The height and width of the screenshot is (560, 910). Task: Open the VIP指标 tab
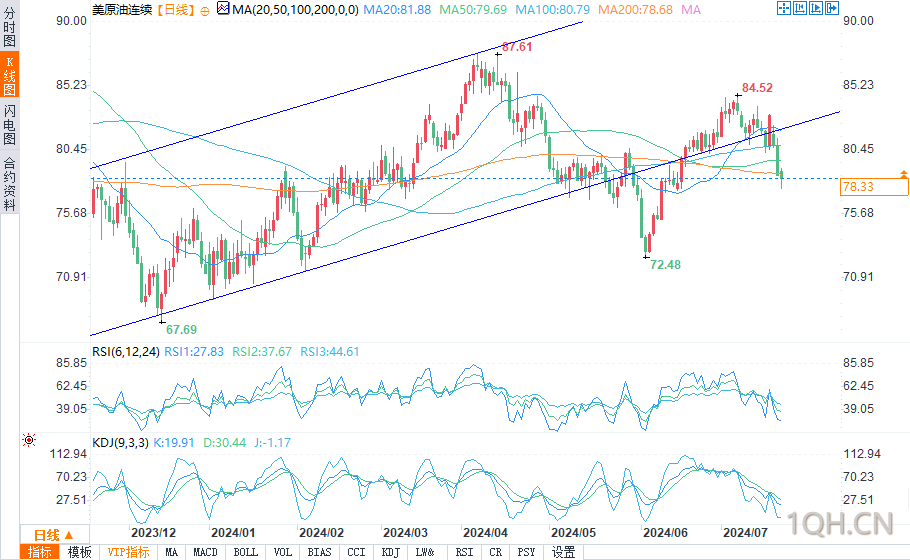128,552
